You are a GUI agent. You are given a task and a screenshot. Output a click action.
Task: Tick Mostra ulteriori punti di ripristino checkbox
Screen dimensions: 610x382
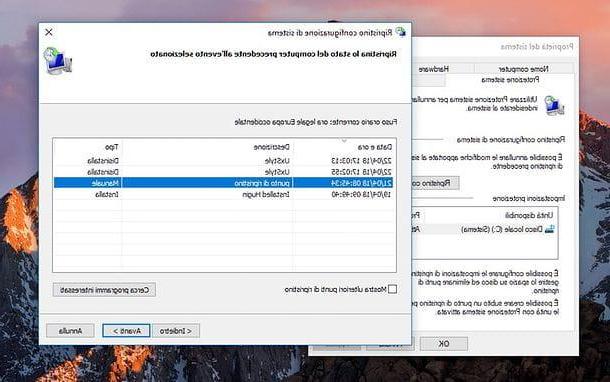coord(392,289)
